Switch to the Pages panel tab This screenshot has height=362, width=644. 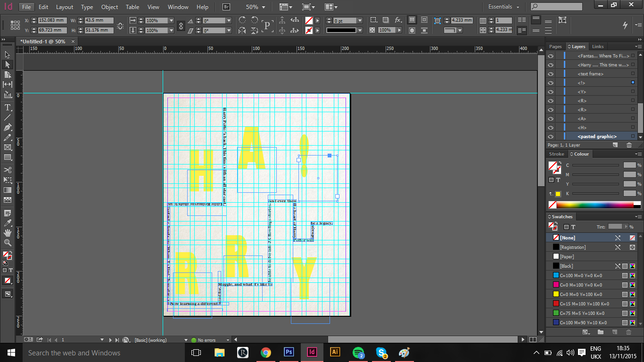(x=555, y=46)
